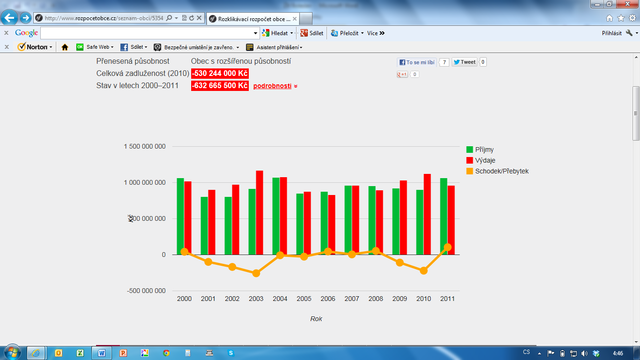
Task: Click the Schodek/Přebytek orange legend swatch
Action: coord(470,171)
